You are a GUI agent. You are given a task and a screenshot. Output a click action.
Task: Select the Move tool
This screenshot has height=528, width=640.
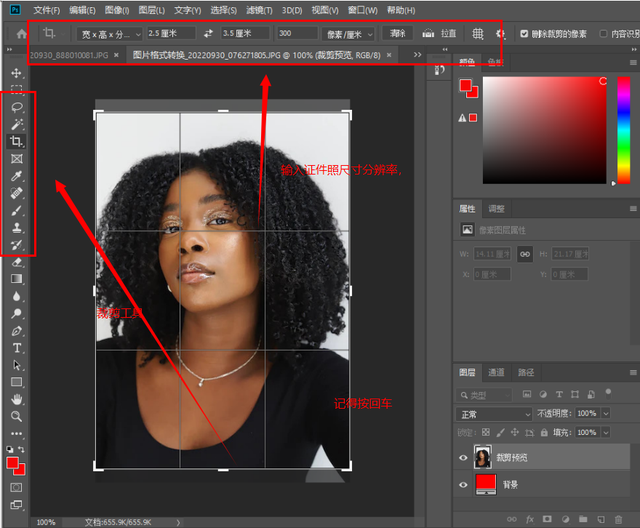click(x=17, y=73)
